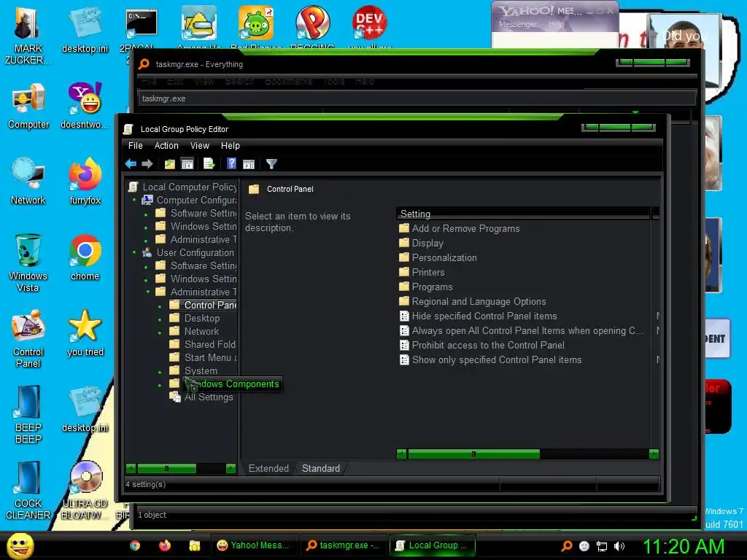Select the chome desktop shortcut
This screenshot has width=747, height=560.
click(x=85, y=257)
